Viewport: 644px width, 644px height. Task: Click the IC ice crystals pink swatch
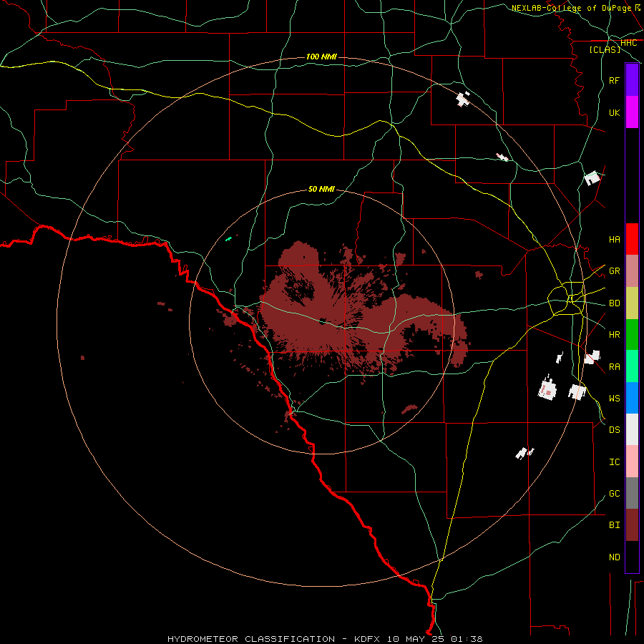tap(632, 462)
